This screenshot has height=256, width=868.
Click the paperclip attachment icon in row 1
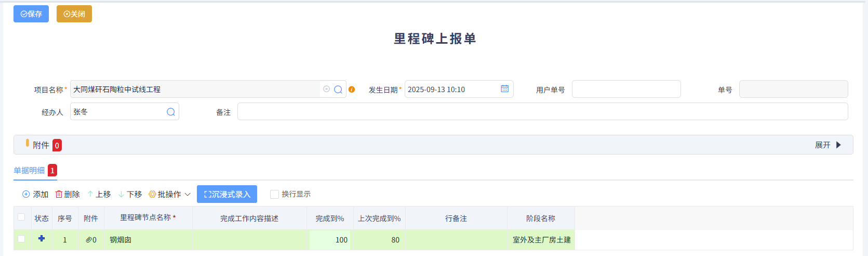pos(89,240)
